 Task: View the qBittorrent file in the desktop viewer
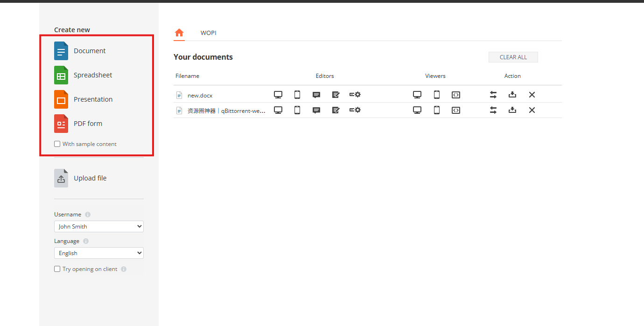pyautogui.click(x=417, y=110)
